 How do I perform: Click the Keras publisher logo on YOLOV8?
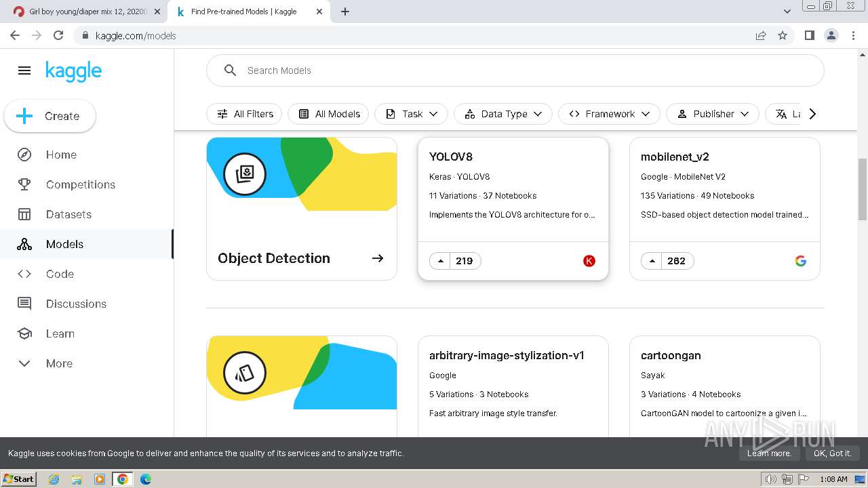(x=589, y=261)
